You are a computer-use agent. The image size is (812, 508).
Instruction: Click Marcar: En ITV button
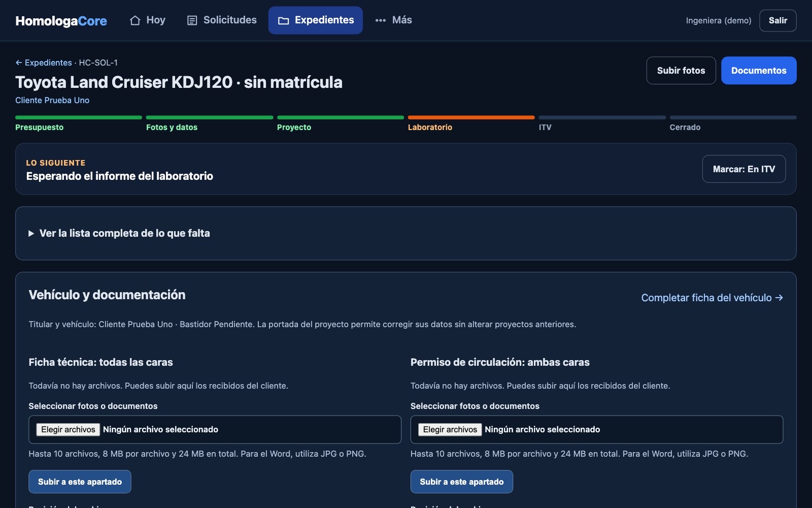744,169
